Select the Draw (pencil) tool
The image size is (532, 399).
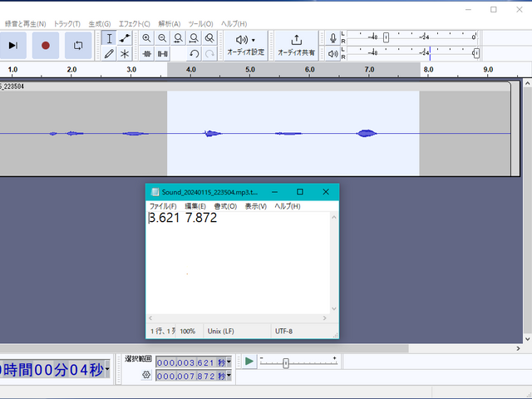point(109,53)
